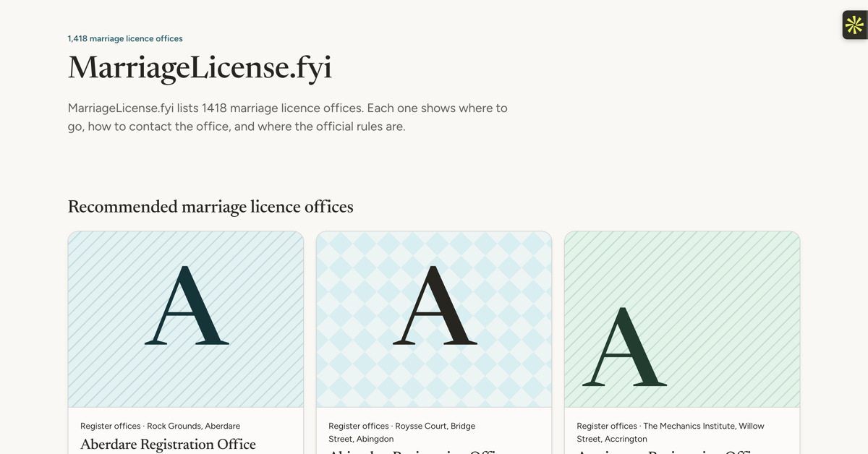The width and height of the screenshot is (868, 454).
Task: Select the "Register offices" label on Accrington card
Action: point(607,426)
